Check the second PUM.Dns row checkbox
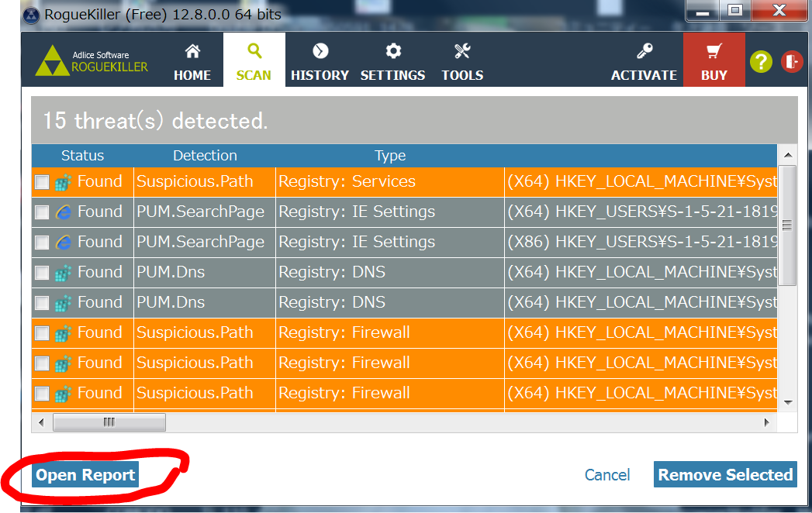The width and height of the screenshot is (812, 513). [42, 303]
